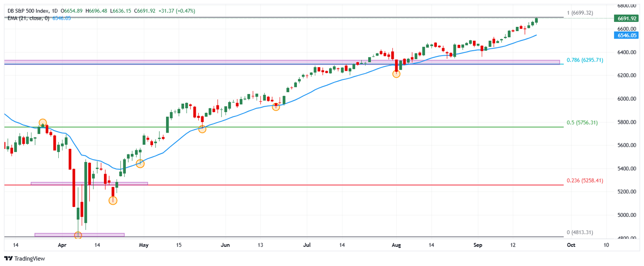Image resolution: width=644 pixels, height=266 pixels.
Task: Click the 6400.00 price axis tick
Action: (x=627, y=52)
